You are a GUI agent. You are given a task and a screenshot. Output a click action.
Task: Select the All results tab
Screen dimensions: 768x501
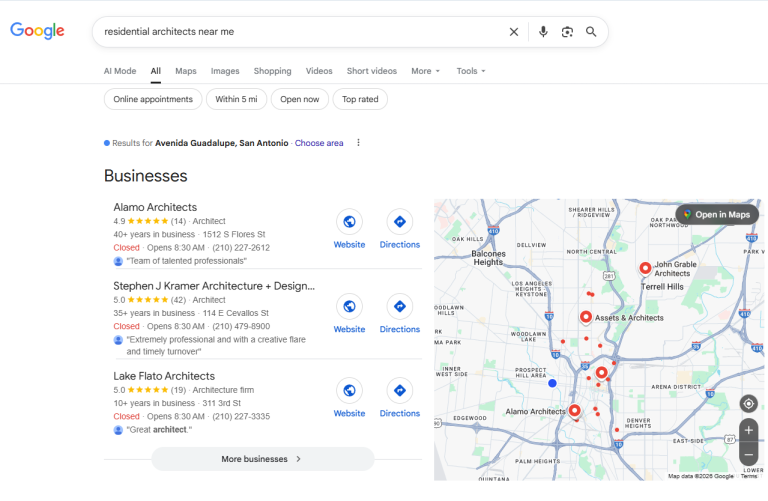[x=156, y=71]
